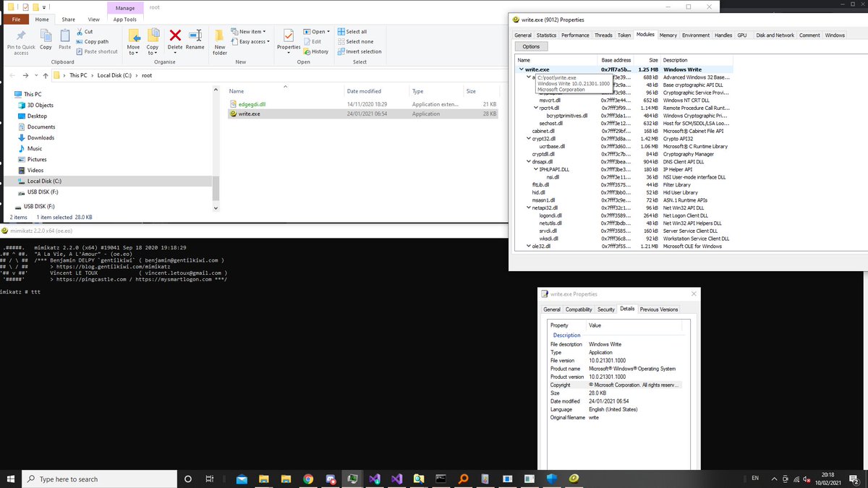Switch to the Threads tab
This screenshot has width=868, height=488.
pos(603,35)
